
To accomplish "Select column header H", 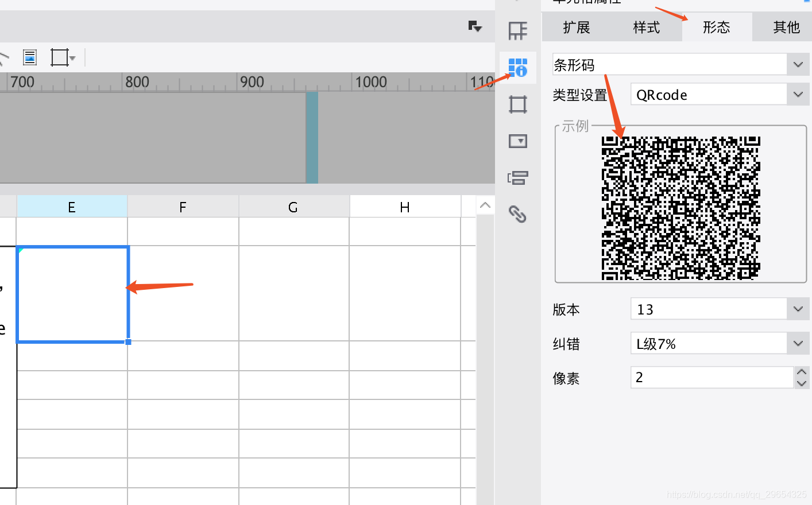I will click(405, 207).
